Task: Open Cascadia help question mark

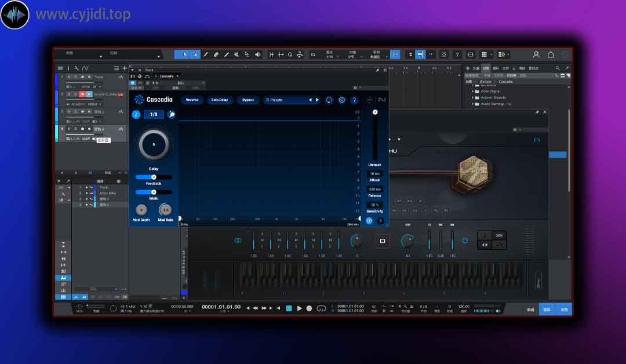Action: click(354, 100)
